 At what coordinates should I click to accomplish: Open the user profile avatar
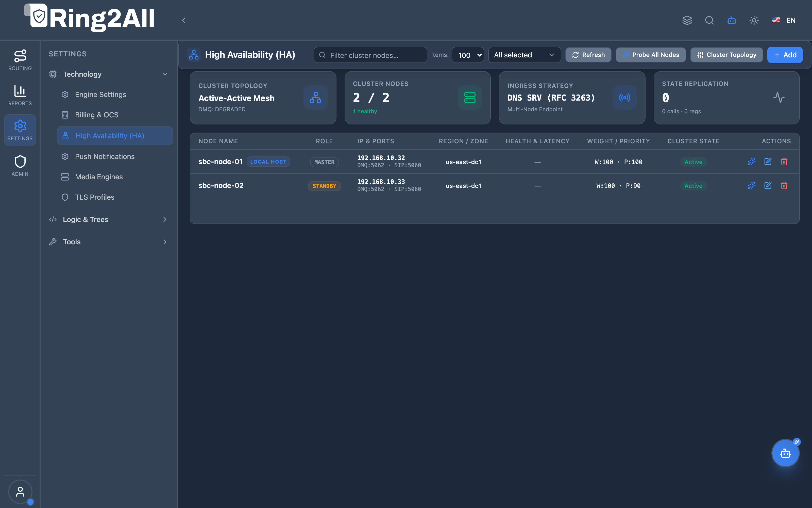point(20,491)
